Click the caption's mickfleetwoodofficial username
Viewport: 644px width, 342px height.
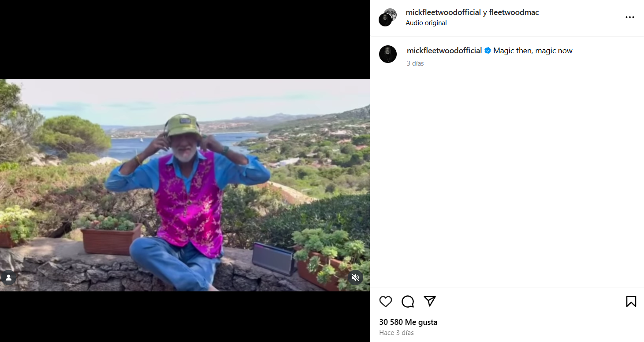pos(444,51)
